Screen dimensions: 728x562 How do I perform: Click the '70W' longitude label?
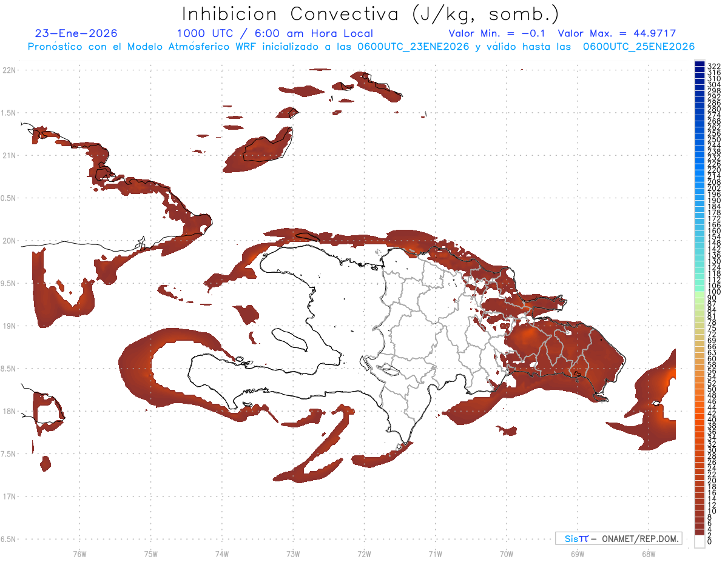pos(506,554)
